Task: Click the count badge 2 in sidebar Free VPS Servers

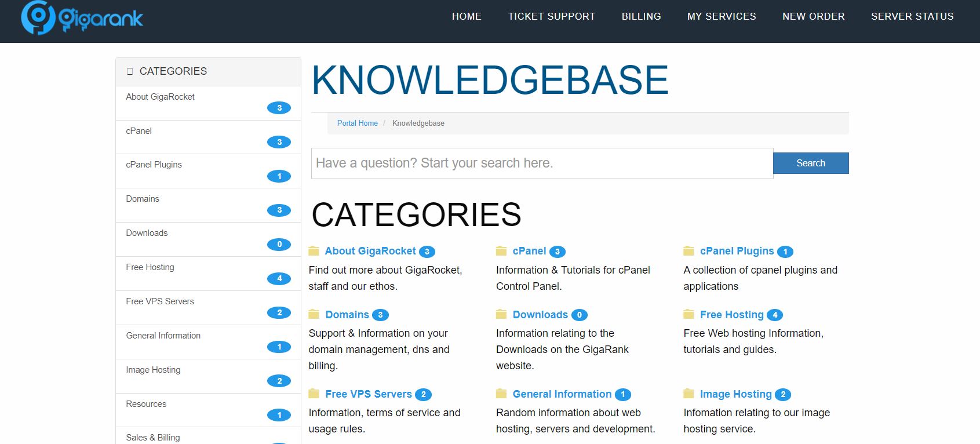Action: pos(279,313)
